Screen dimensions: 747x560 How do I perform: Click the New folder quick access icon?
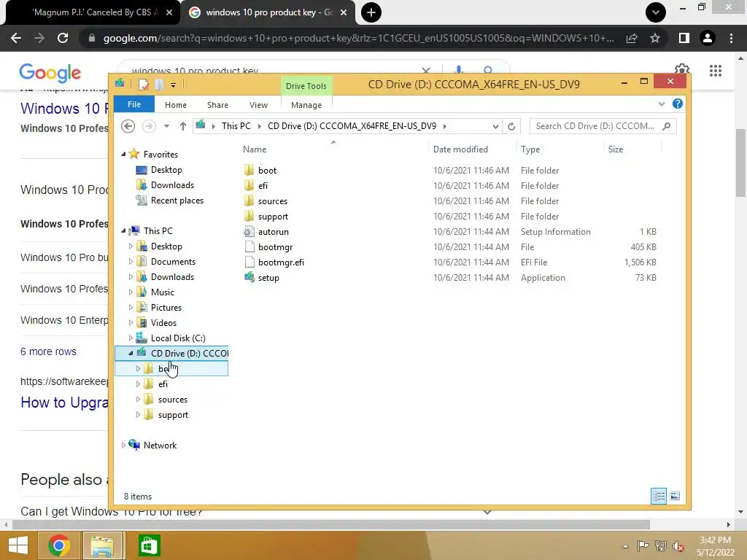click(x=159, y=85)
